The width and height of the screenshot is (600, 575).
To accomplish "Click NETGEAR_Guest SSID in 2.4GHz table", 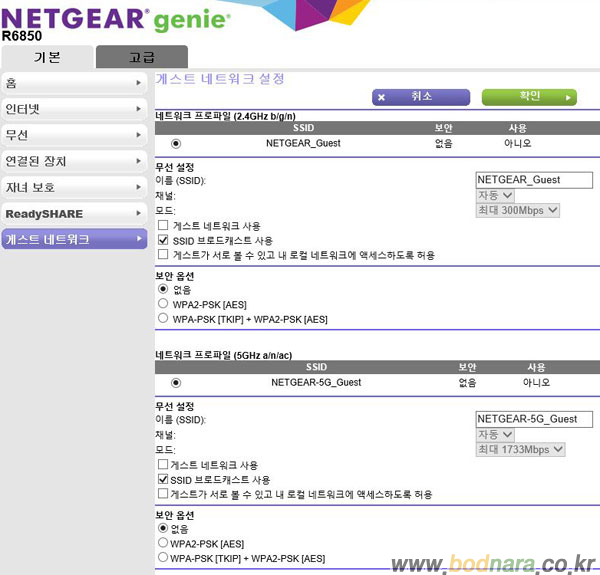I will tap(303, 143).
